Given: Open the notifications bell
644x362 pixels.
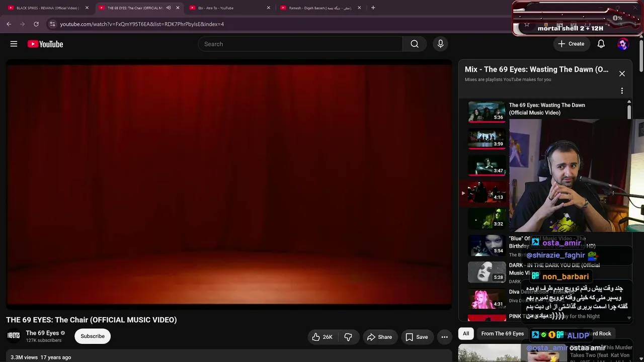Looking at the screenshot, I should pos(601,44).
